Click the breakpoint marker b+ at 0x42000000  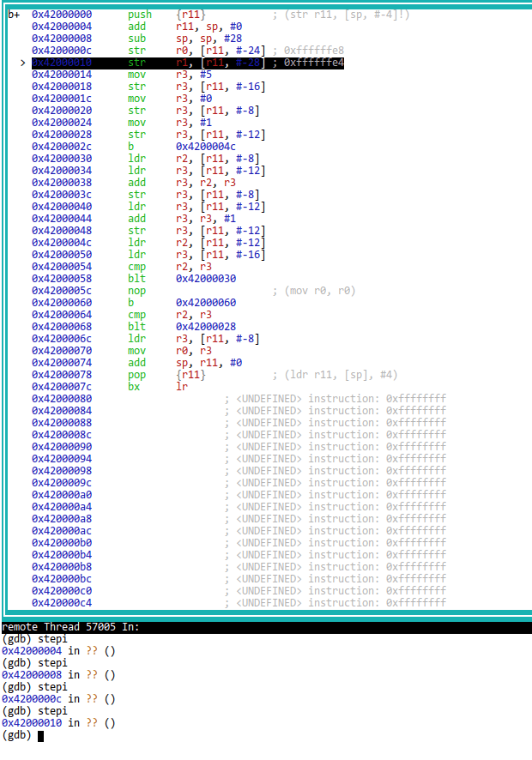point(14,15)
